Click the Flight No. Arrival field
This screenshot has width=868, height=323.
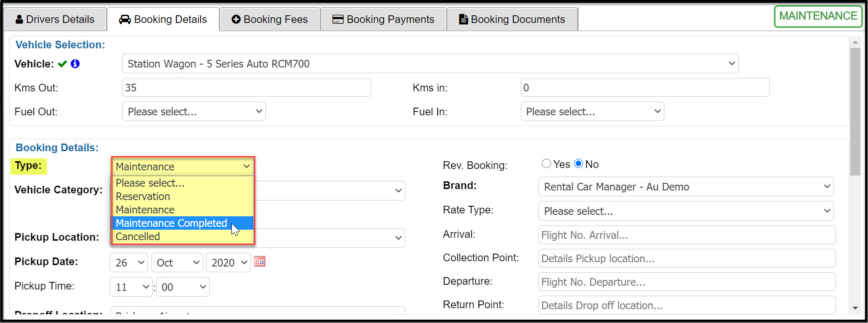click(x=686, y=235)
